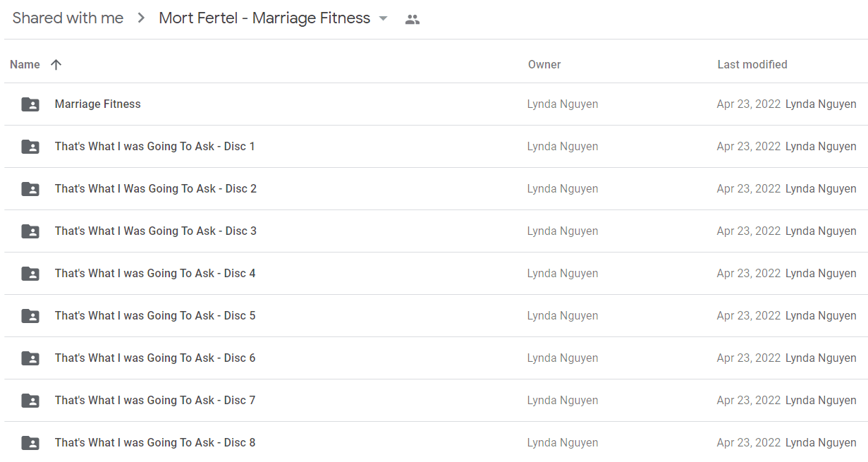Go back to Shared with me

coord(68,18)
